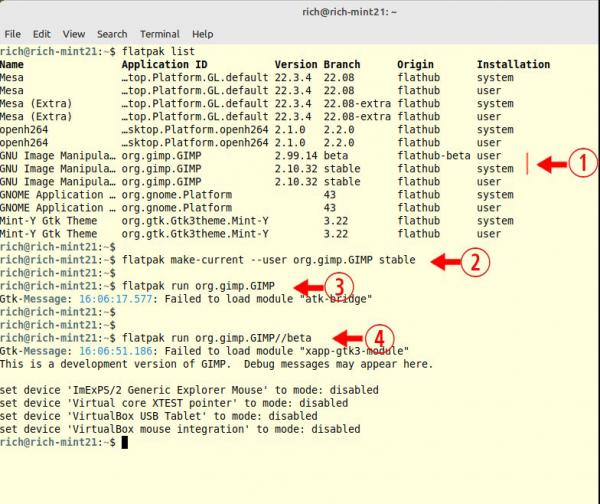Click the 'Application ID' column header
Screen dimensions: 600x504
click(165, 64)
